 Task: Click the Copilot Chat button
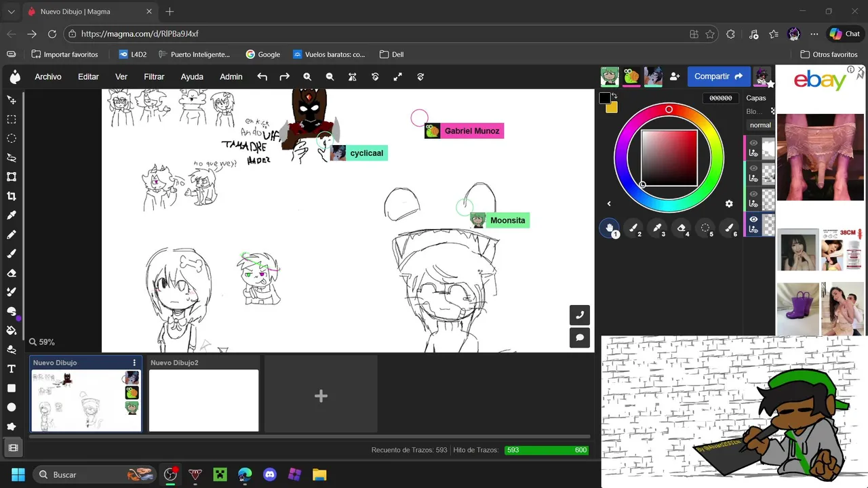point(844,34)
